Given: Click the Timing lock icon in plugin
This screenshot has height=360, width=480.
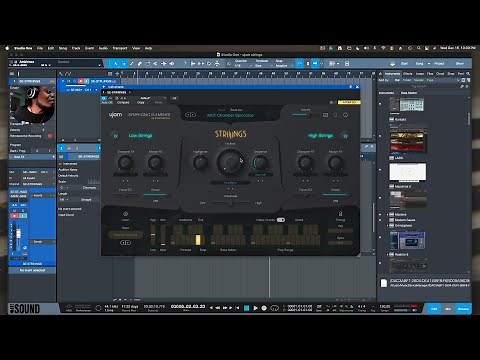Looking at the screenshot, I should (x=340, y=213).
